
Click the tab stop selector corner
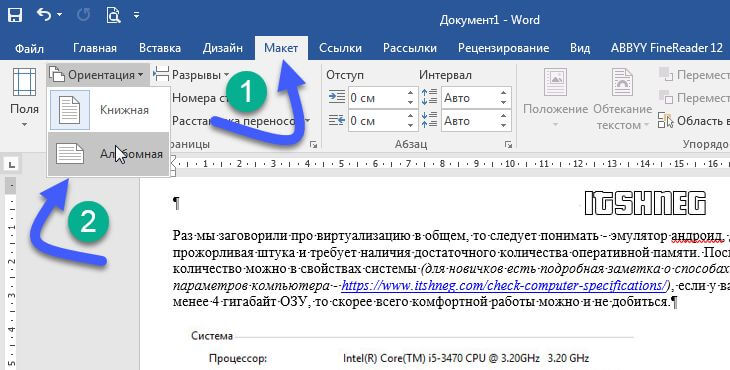[x=12, y=164]
